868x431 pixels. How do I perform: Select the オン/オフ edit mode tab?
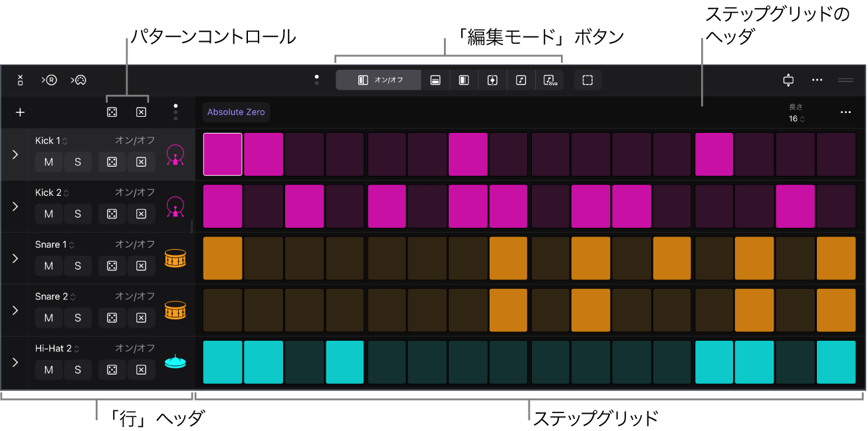(x=378, y=80)
